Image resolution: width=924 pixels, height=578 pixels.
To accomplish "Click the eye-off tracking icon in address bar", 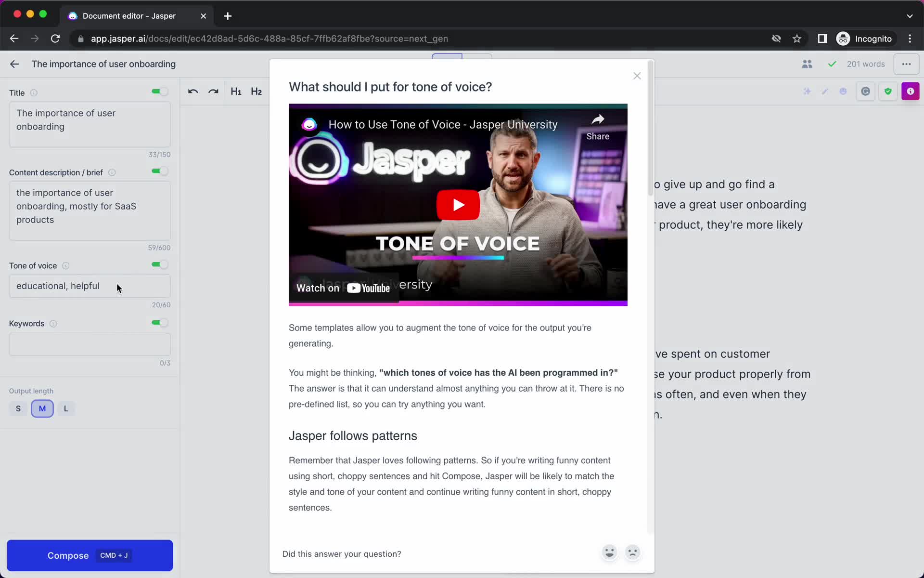I will 776,39.
